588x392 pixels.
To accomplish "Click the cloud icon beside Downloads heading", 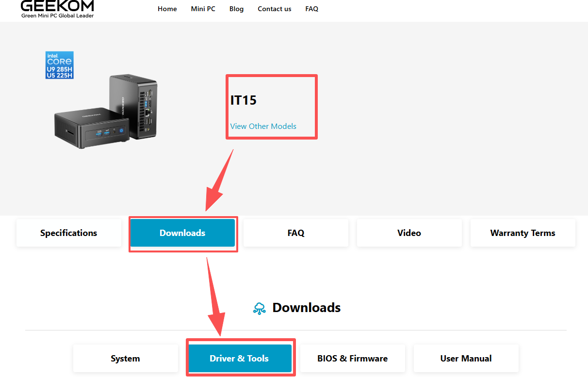I will pyautogui.click(x=260, y=308).
